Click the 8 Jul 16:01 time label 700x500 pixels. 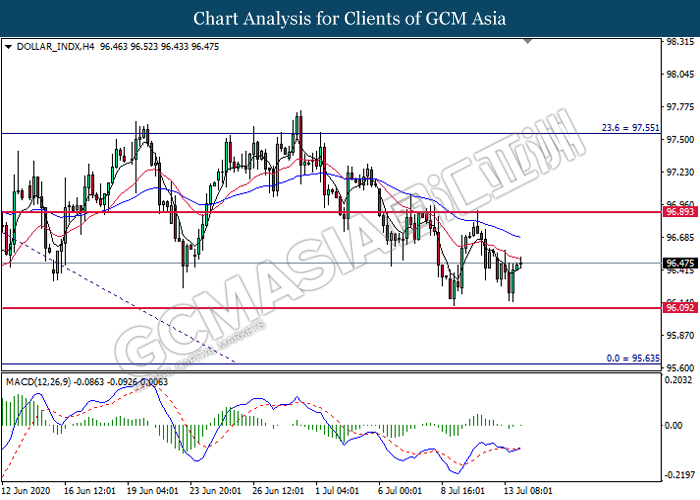[x=463, y=491]
